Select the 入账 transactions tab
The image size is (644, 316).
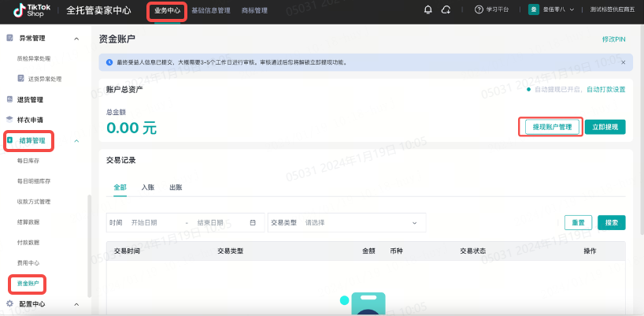tap(148, 188)
